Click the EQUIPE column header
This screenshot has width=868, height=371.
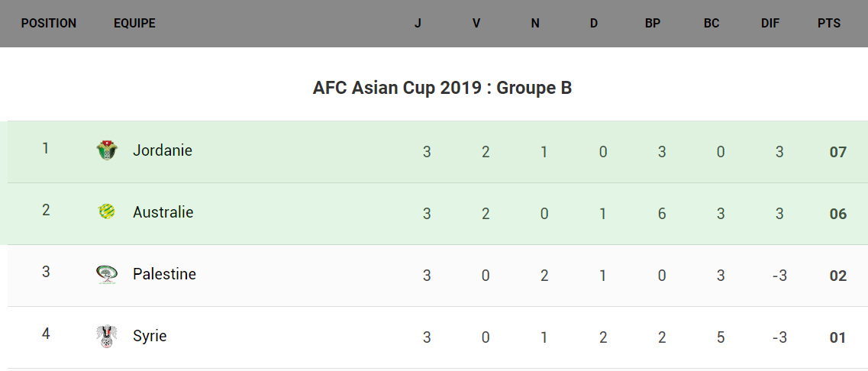pos(134,24)
